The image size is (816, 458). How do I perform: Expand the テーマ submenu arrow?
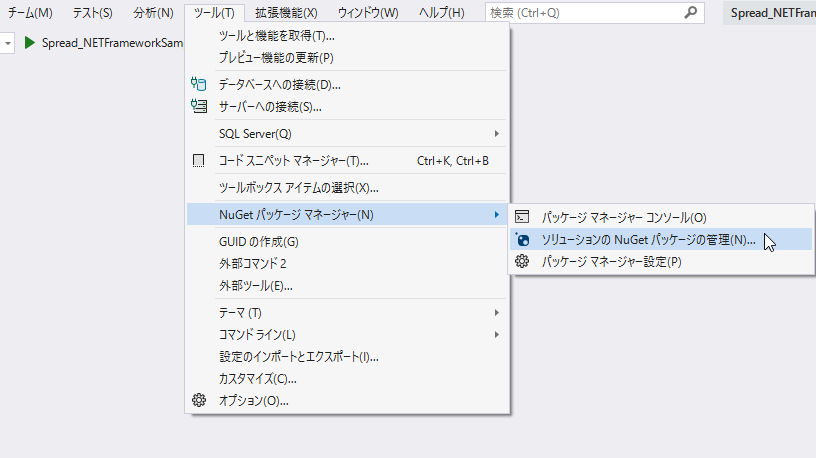coord(496,313)
